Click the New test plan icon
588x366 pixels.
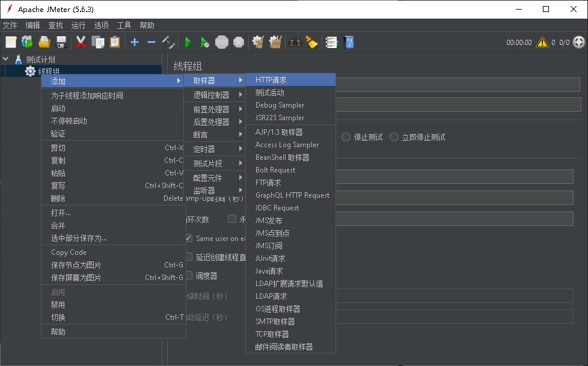point(11,42)
